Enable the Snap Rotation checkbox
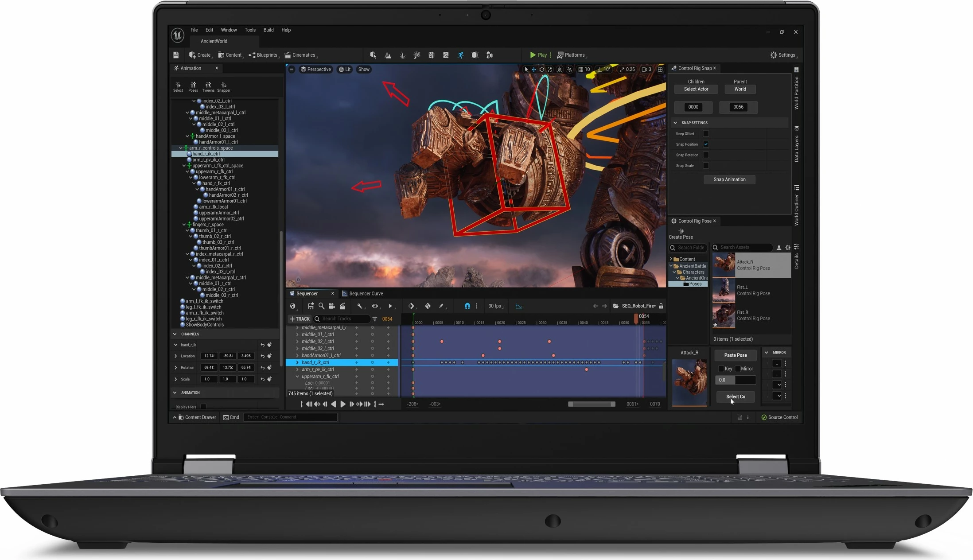The height and width of the screenshot is (560, 973). click(706, 155)
